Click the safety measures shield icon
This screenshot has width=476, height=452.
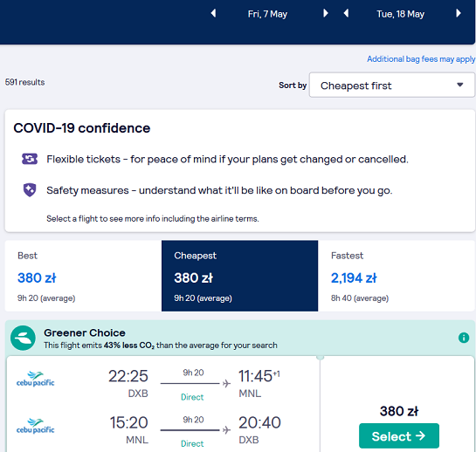coord(30,190)
